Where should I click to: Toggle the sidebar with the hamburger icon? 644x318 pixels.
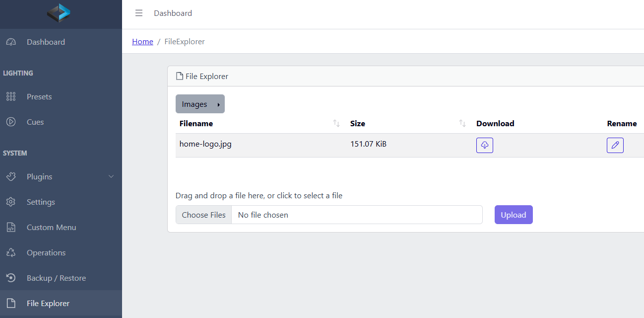(139, 13)
